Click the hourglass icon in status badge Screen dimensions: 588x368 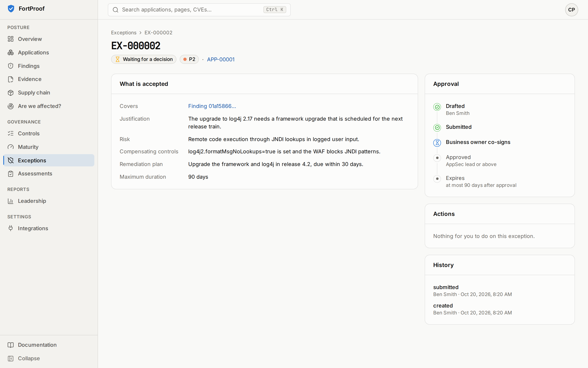118,59
